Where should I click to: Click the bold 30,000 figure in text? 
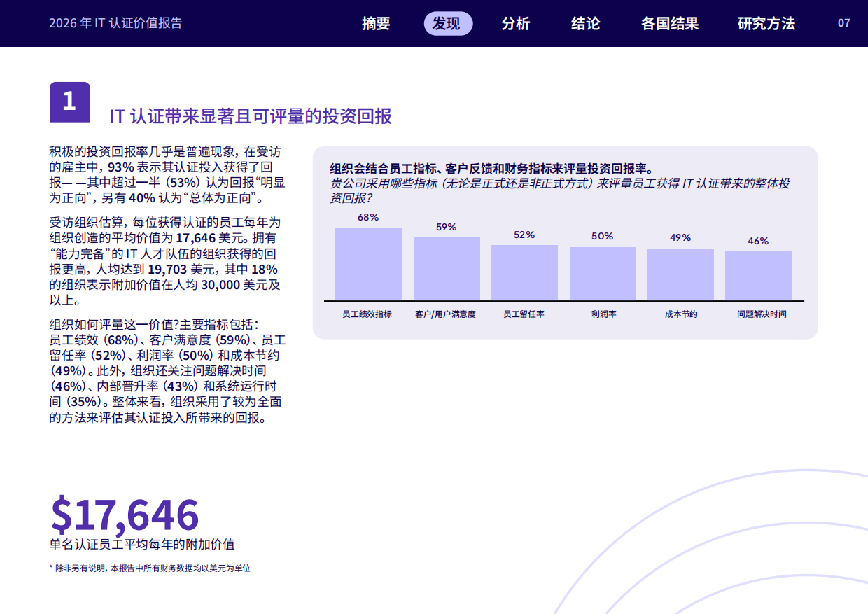point(220,285)
